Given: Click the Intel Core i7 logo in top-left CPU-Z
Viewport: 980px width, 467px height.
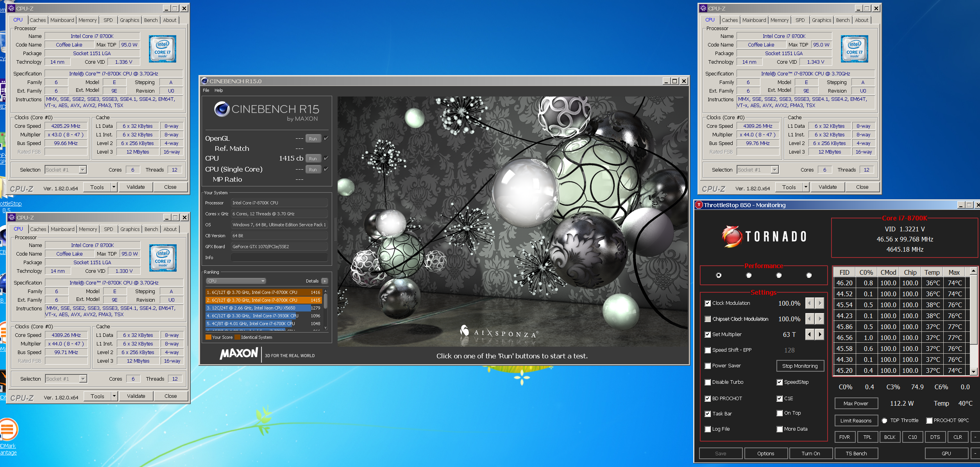Looking at the screenshot, I should pos(163,49).
